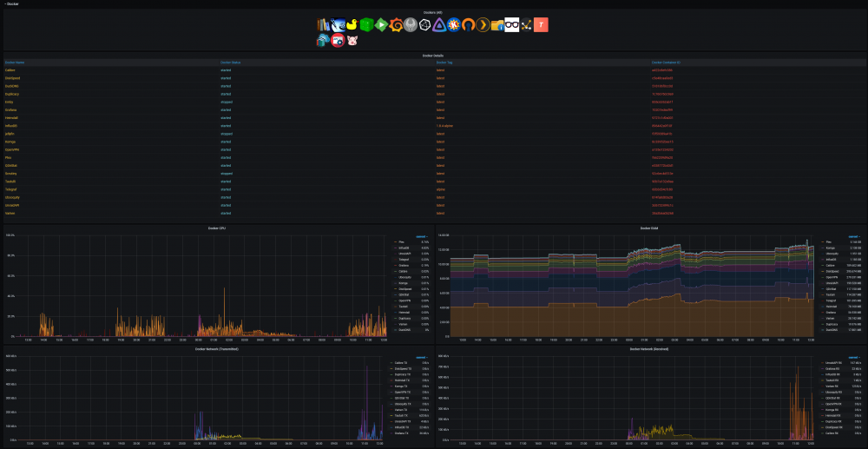This screenshot has width=868, height=449.
Task: Select the green cube Duplicacy icon
Action: pyautogui.click(x=366, y=24)
